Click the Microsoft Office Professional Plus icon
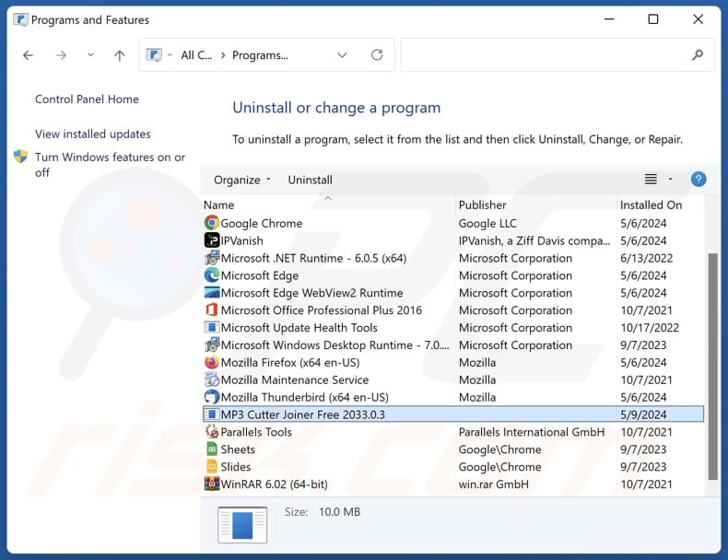 [212, 309]
